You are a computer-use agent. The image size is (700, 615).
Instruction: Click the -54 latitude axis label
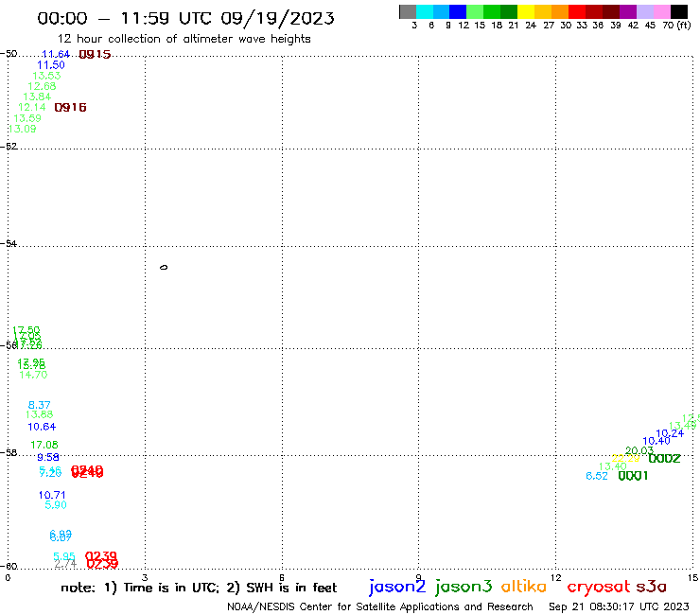(9, 244)
